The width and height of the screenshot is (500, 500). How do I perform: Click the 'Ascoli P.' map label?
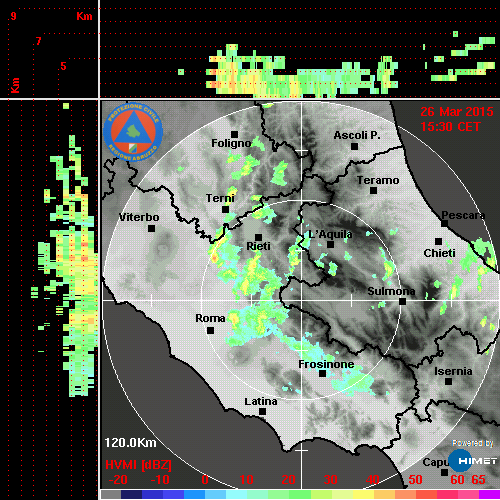point(357,135)
